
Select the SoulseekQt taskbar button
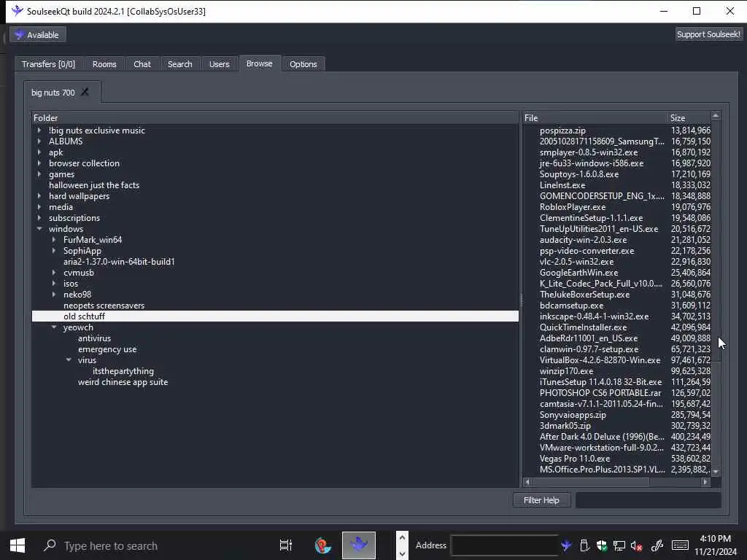click(359, 545)
